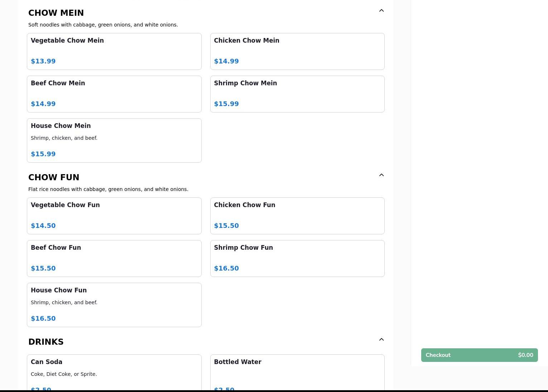Collapse the Drinks section chevron
Viewport: 548px width, 392px height.
[381, 340]
